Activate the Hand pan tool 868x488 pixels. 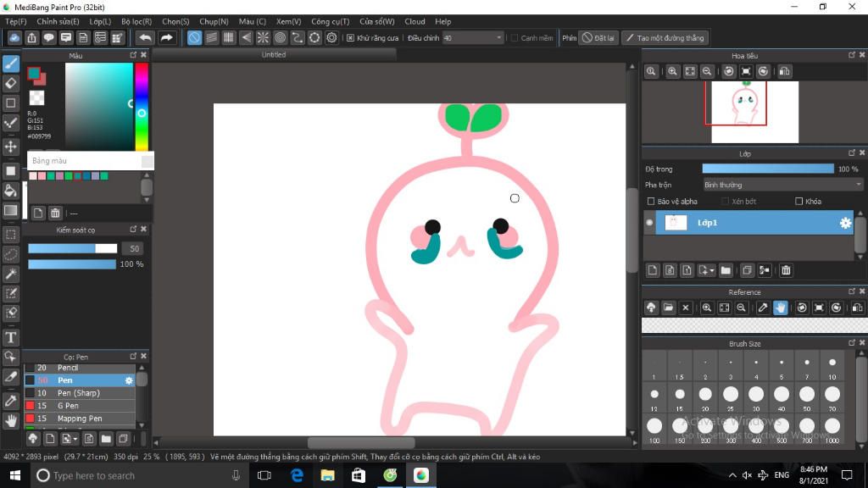coord(10,420)
